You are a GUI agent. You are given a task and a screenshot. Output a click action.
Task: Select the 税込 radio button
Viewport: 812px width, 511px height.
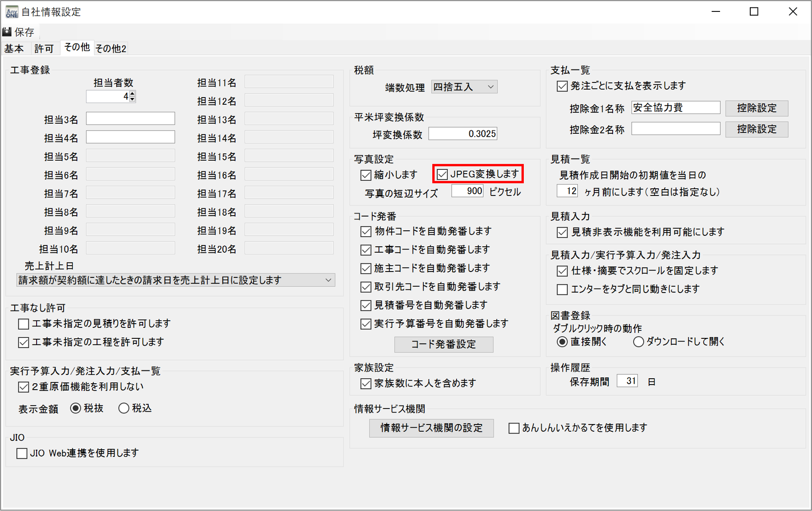pos(124,408)
